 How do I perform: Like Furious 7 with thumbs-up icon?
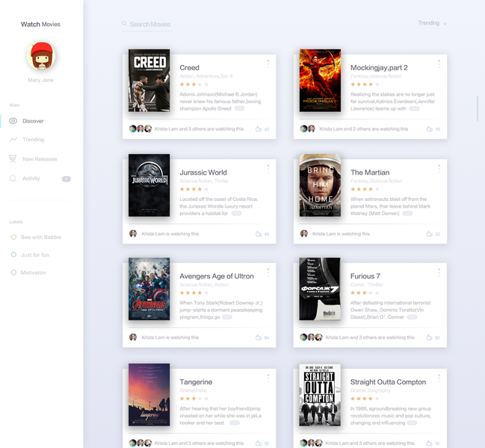point(429,337)
